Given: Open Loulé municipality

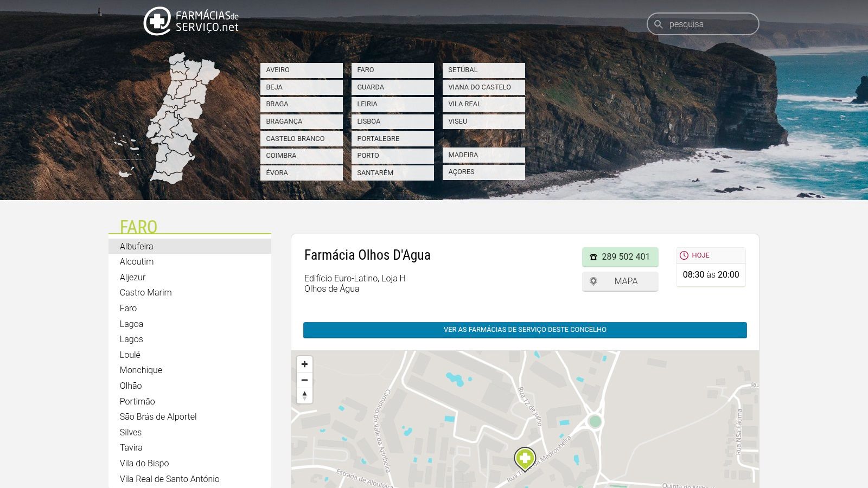Looking at the screenshot, I should (190, 355).
